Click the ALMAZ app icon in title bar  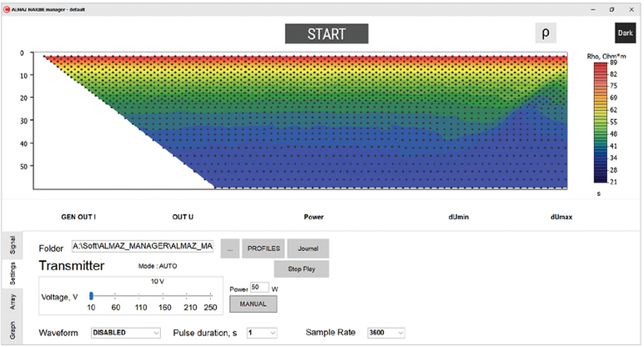click(x=7, y=8)
